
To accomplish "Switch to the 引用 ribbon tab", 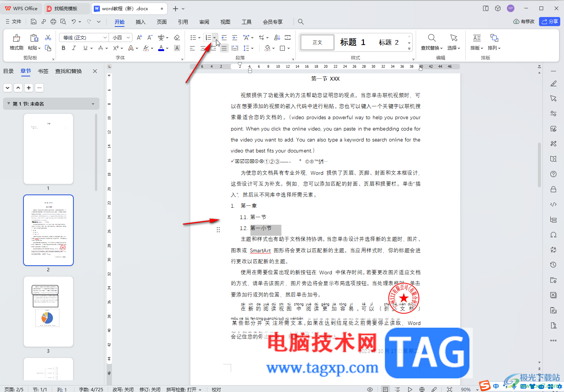I will coord(183,22).
